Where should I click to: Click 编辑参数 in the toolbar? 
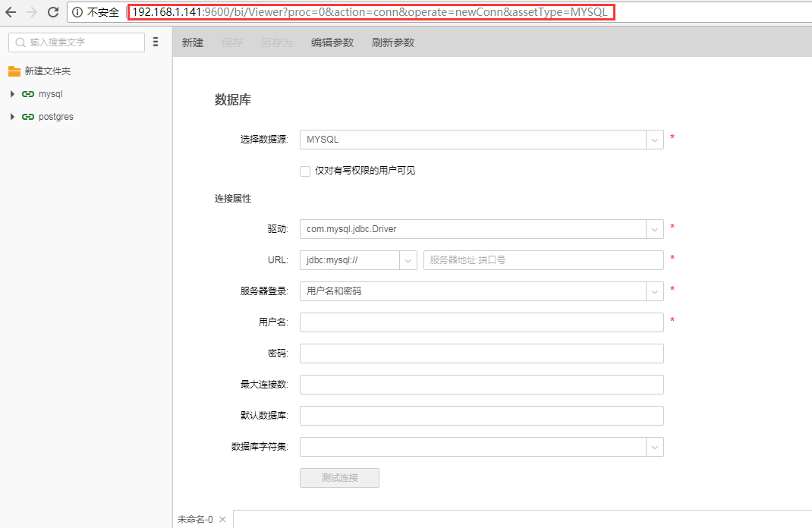332,42
